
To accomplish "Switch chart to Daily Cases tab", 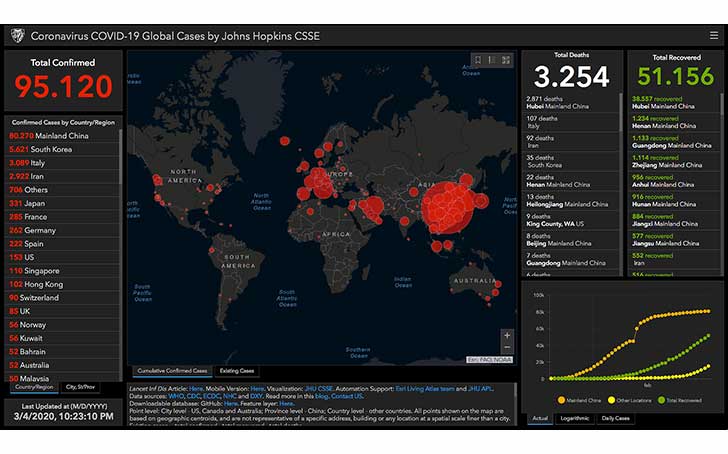I will [x=615, y=418].
